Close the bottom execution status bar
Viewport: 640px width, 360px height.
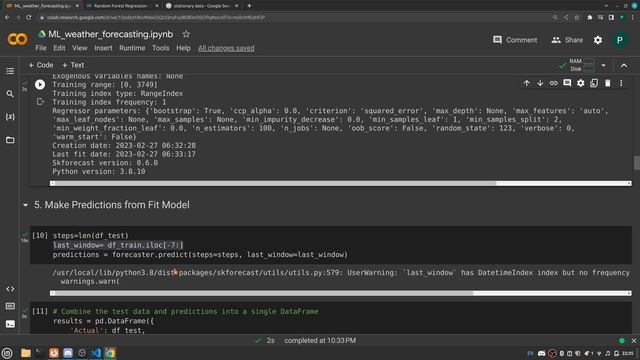tap(633, 340)
